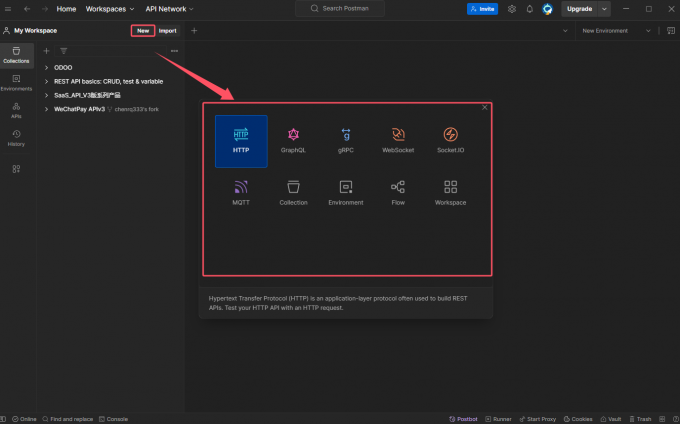Open the Cookies manager

coord(578,419)
